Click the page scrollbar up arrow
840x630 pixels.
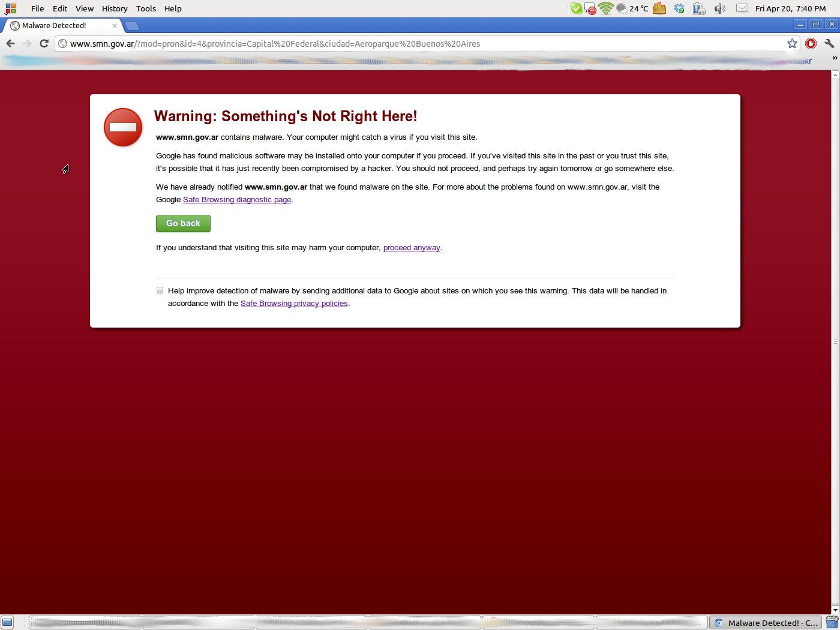835,74
